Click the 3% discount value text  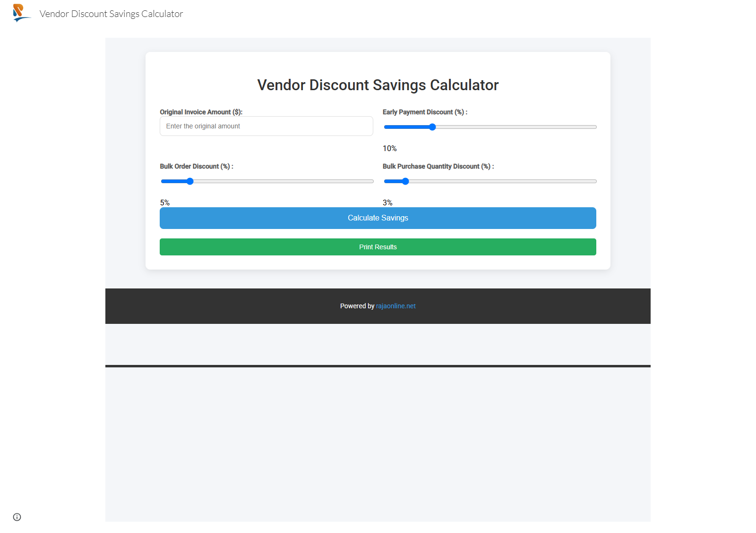387,203
